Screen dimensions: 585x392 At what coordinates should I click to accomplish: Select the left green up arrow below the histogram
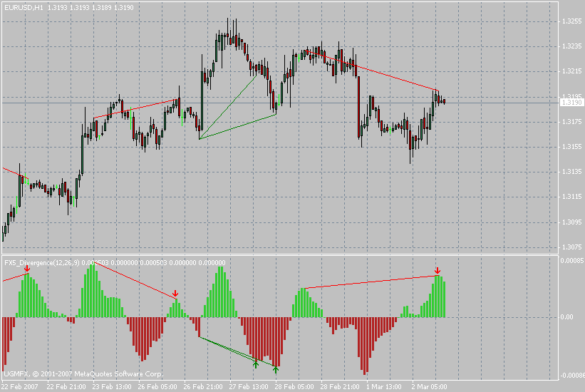(x=255, y=364)
